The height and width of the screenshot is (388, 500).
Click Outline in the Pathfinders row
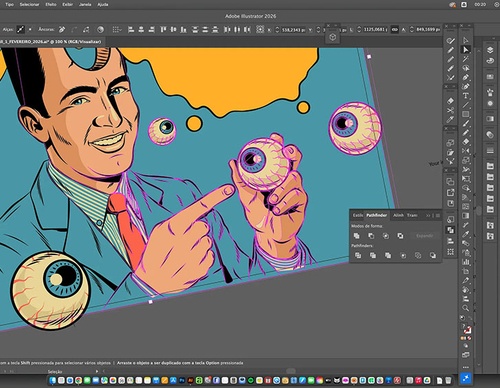pyautogui.click(x=418, y=255)
